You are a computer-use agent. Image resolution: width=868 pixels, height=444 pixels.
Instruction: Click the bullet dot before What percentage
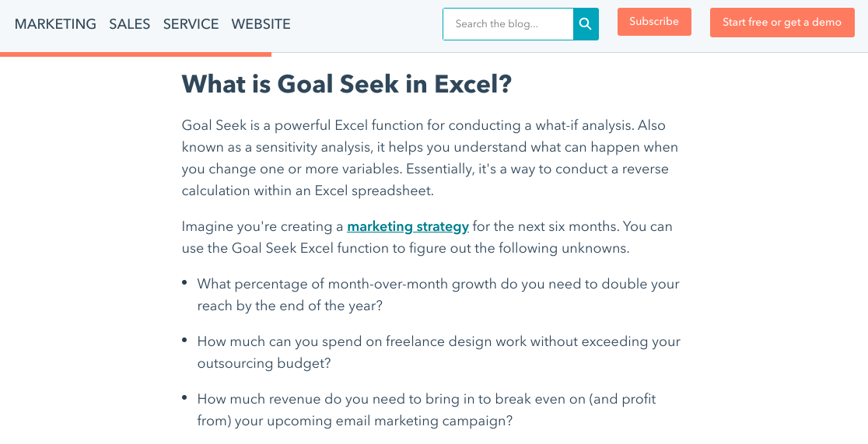click(x=184, y=282)
